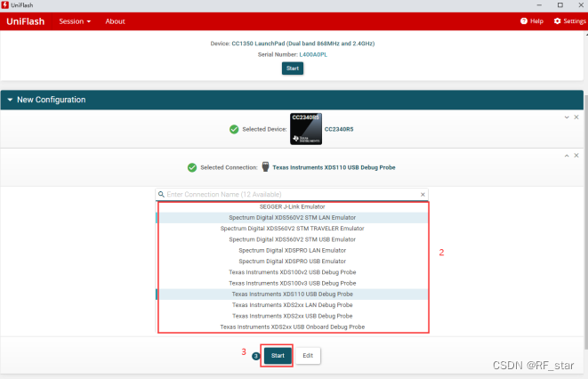Maximize the UniFlash window

(560, 4)
